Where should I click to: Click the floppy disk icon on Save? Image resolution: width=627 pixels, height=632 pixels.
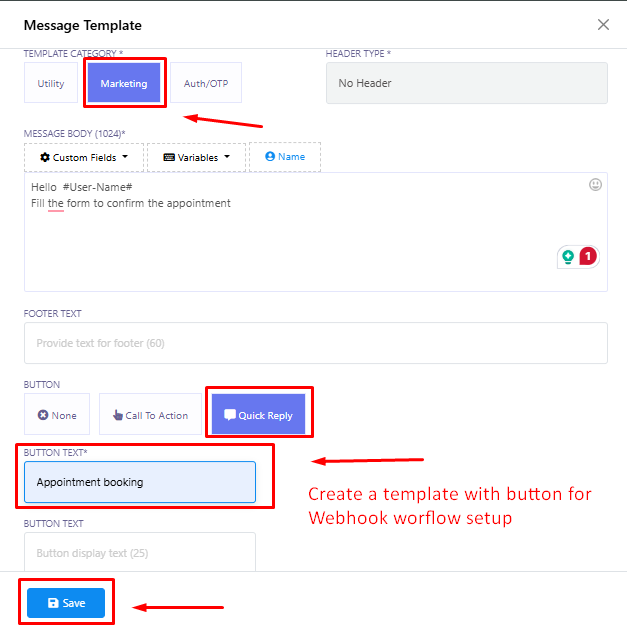(53, 603)
